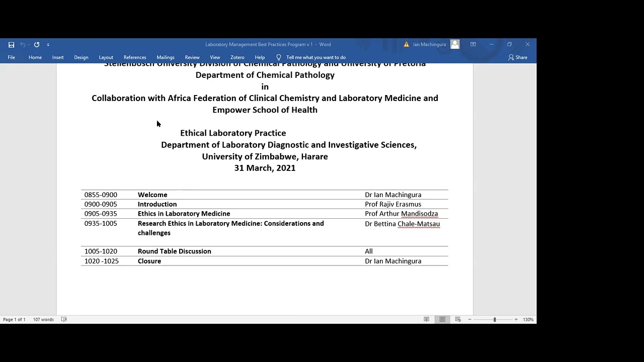The image size is (644, 362).
Task: Undo the last action
Action: [23, 45]
